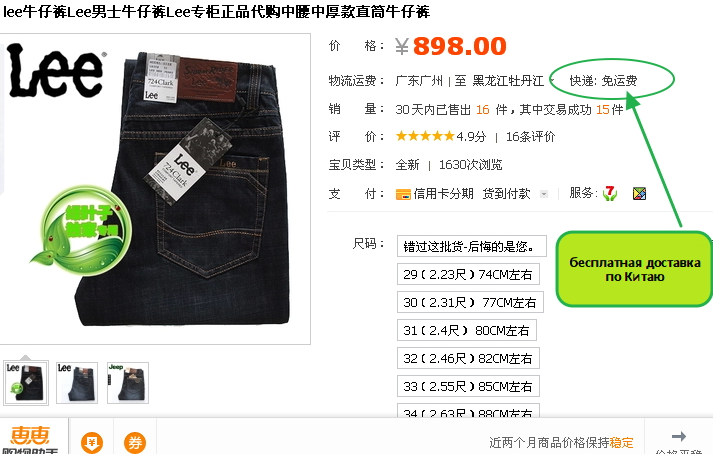The height and width of the screenshot is (454, 713).
Task: Open the 16条评价 reviews link
Action: pyautogui.click(x=530, y=136)
